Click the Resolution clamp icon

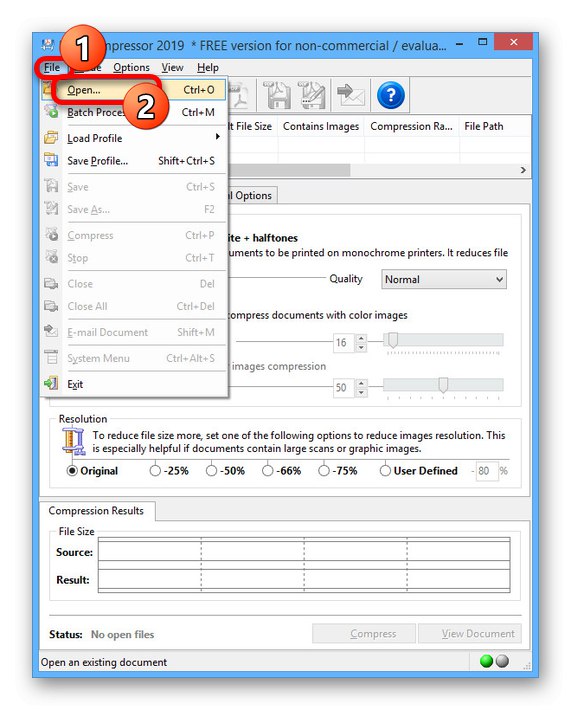(x=73, y=441)
